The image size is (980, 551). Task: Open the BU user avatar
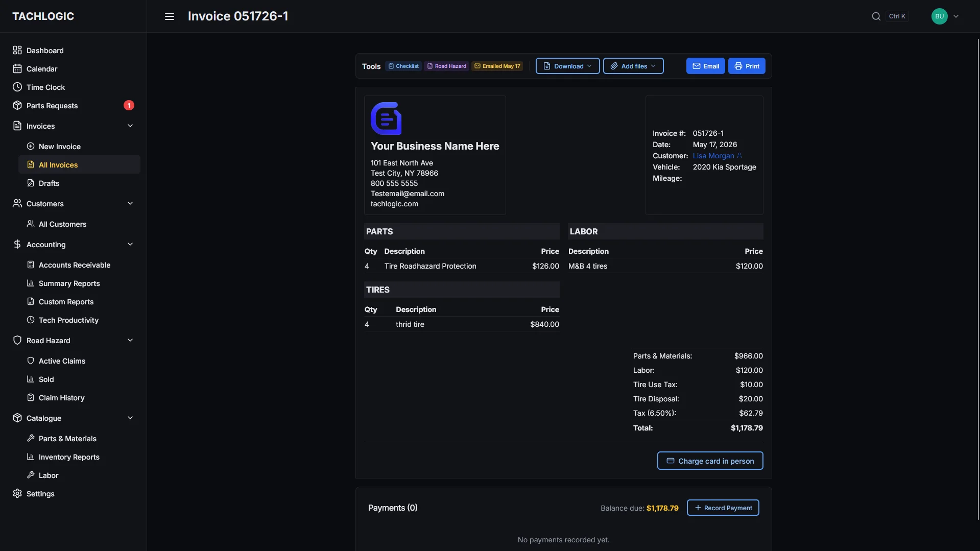click(939, 16)
